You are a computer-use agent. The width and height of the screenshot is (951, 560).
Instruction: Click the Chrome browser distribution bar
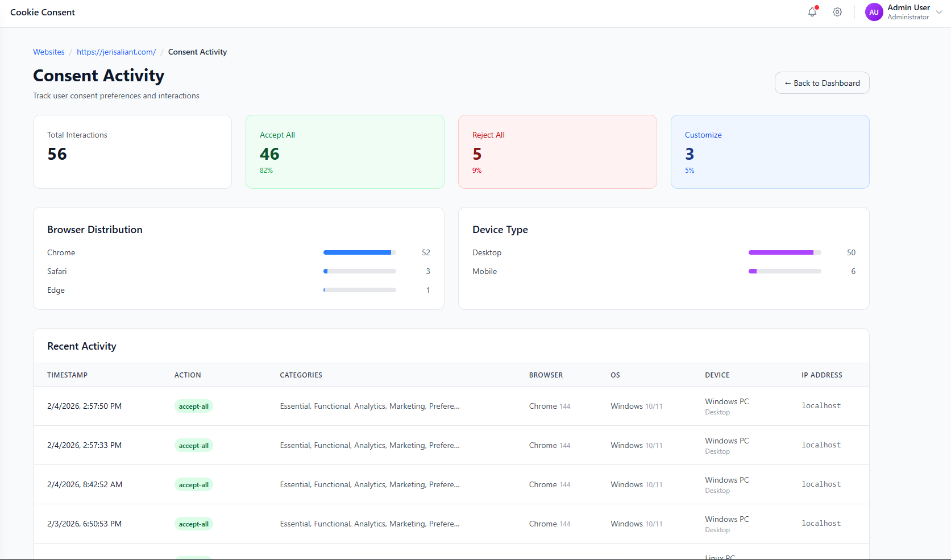click(359, 252)
